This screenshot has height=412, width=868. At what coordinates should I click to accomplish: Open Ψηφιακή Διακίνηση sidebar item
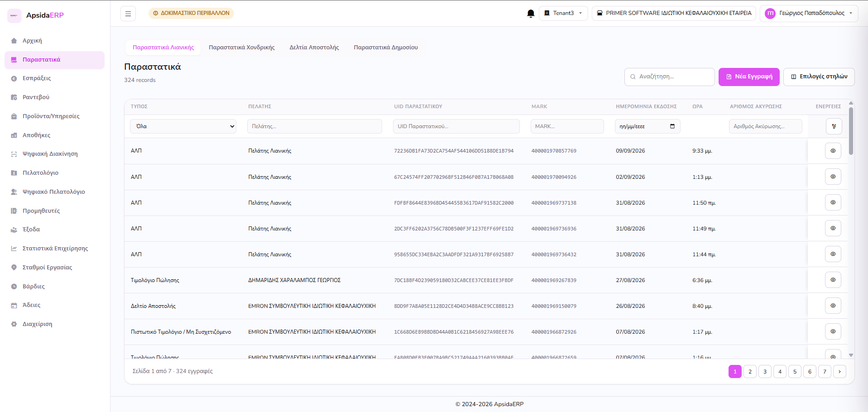[x=54, y=154]
